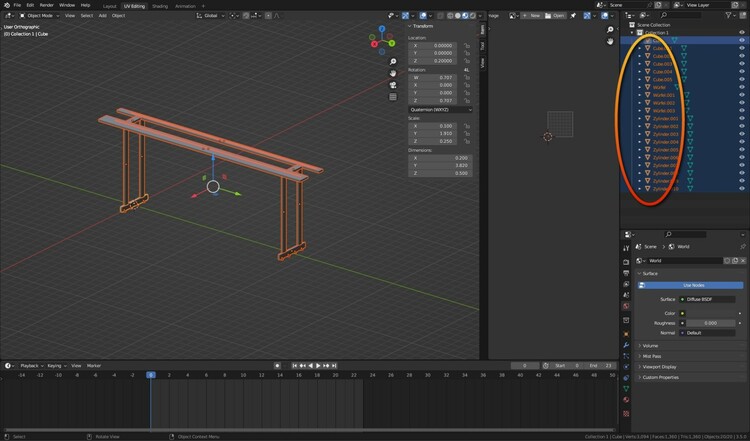Click the Play animation button in timeline

pyautogui.click(x=318, y=366)
